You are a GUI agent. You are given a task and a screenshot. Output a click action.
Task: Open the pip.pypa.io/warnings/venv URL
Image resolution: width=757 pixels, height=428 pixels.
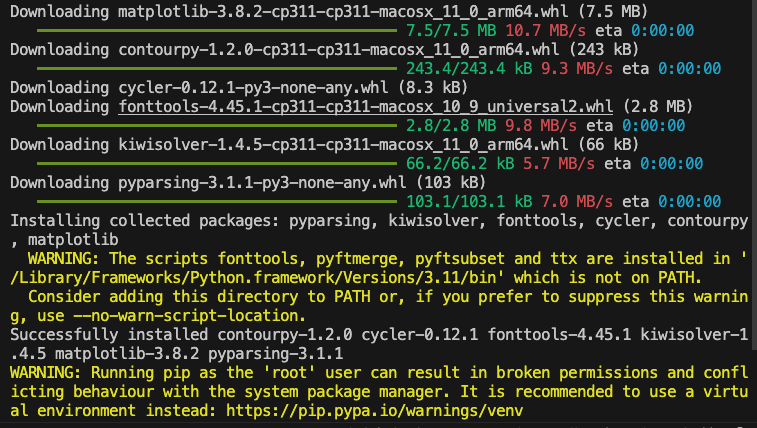tap(375, 411)
